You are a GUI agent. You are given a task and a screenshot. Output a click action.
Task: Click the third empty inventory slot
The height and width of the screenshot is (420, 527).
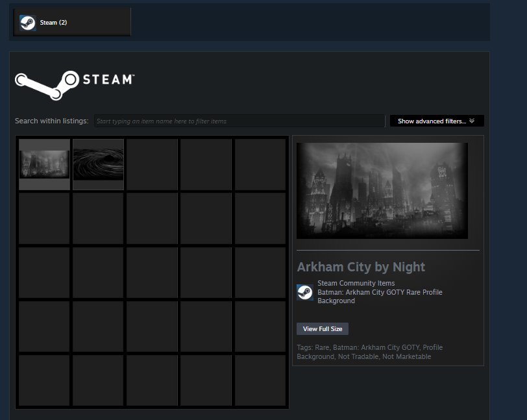coord(153,164)
